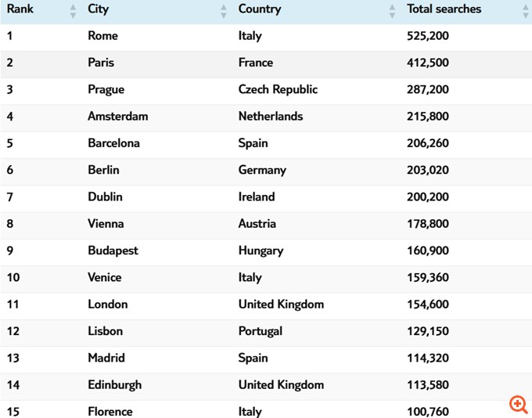
Task: Click the Czech Republic country cell
Action: (278, 89)
